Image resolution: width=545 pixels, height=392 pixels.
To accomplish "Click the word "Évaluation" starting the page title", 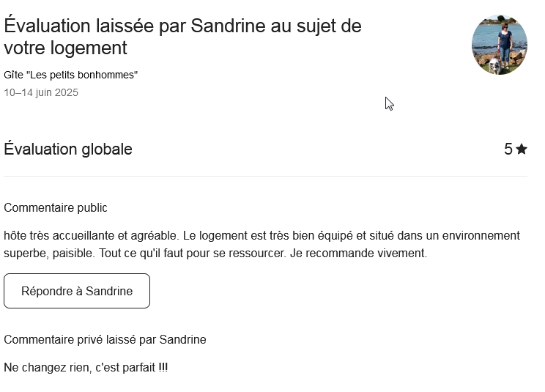I will 50,26.
